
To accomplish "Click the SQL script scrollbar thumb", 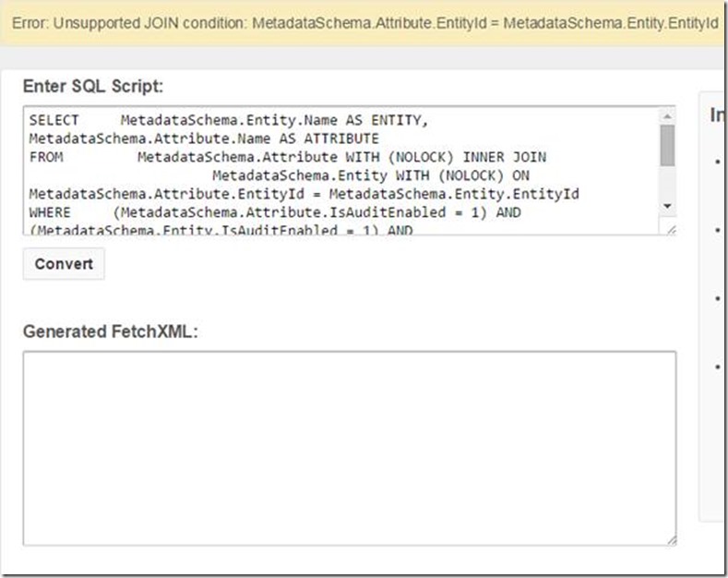I will (x=667, y=145).
